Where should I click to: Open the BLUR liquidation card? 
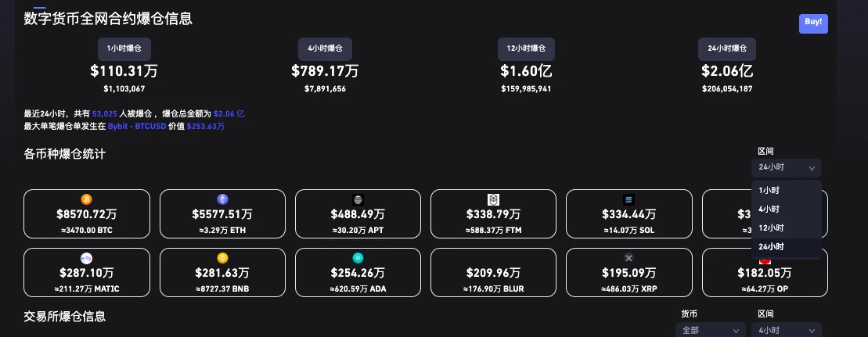(x=493, y=273)
